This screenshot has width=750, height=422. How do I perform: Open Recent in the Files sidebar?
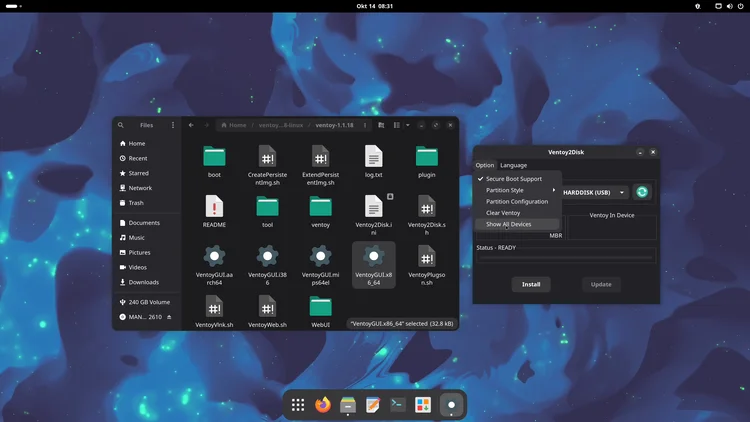click(147, 158)
